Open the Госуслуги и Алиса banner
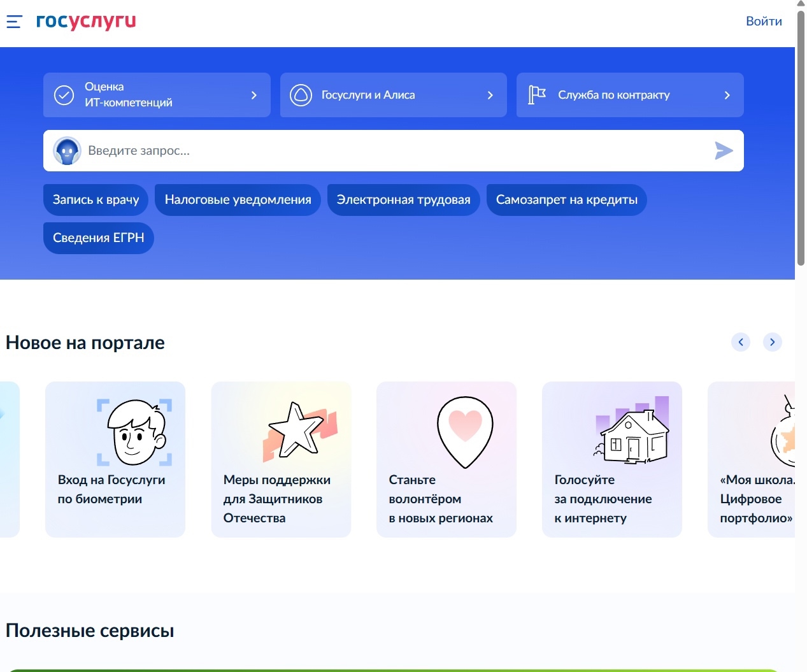The image size is (807, 672). click(x=394, y=95)
